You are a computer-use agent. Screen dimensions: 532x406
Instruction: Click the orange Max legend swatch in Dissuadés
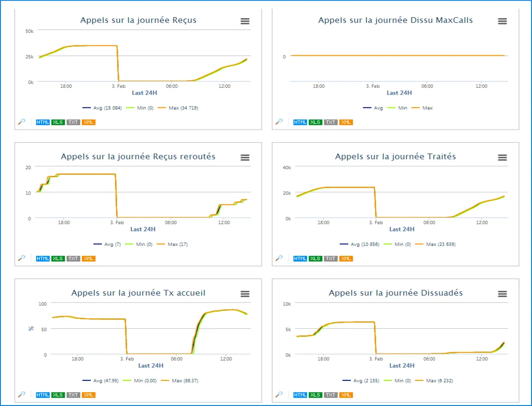pyautogui.click(x=420, y=380)
